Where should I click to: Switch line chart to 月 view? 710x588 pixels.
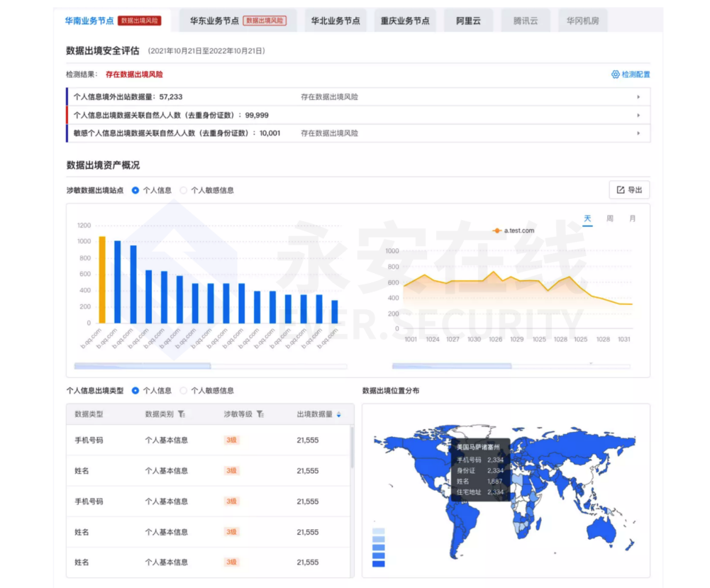coord(633,218)
